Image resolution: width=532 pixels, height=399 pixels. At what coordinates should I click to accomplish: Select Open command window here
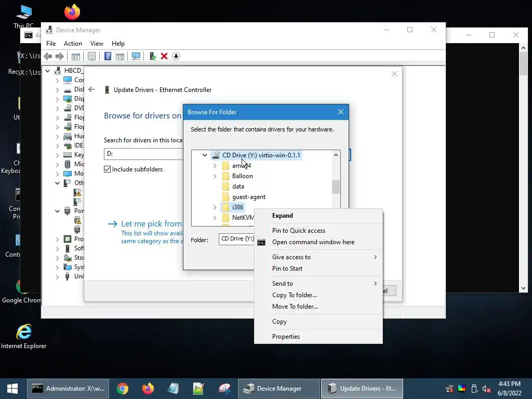click(318, 242)
